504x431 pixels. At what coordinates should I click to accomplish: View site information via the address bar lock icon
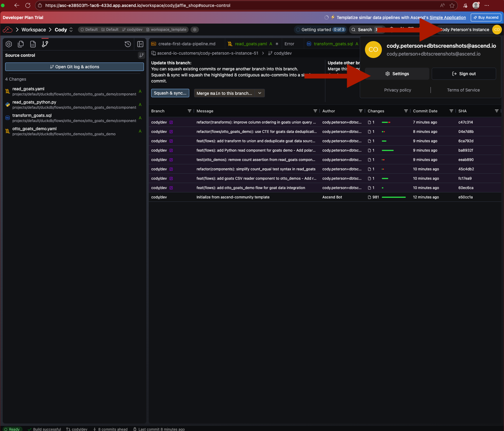click(40, 5)
